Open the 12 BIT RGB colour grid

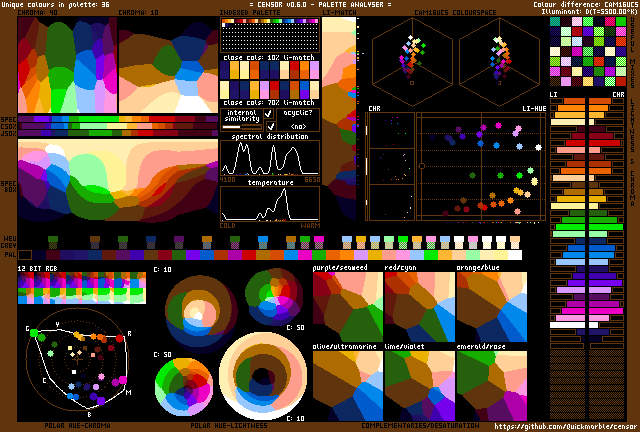pyautogui.click(x=82, y=288)
